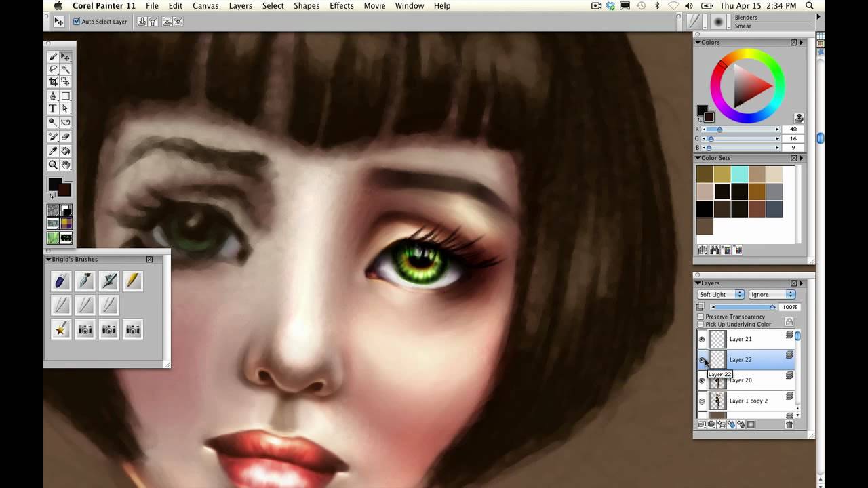The image size is (868, 488).
Task: Open the Shapes menu
Action: (x=307, y=6)
